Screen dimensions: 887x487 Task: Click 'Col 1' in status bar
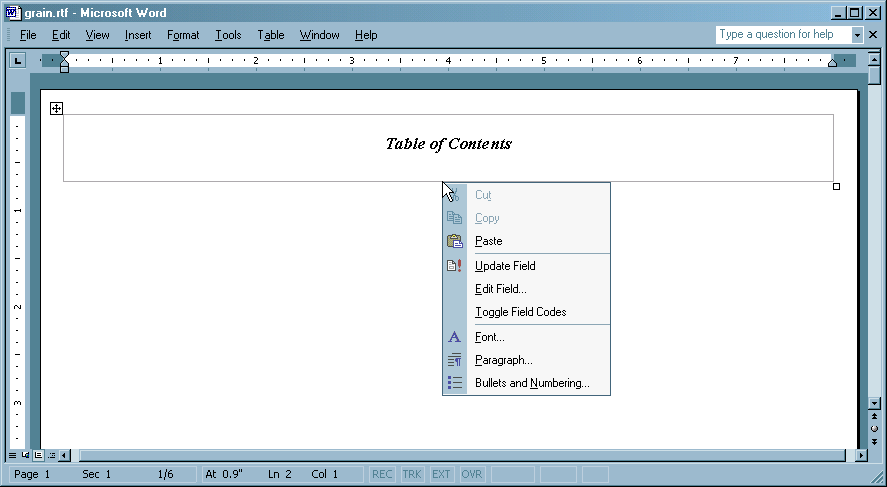(x=325, y=475)
